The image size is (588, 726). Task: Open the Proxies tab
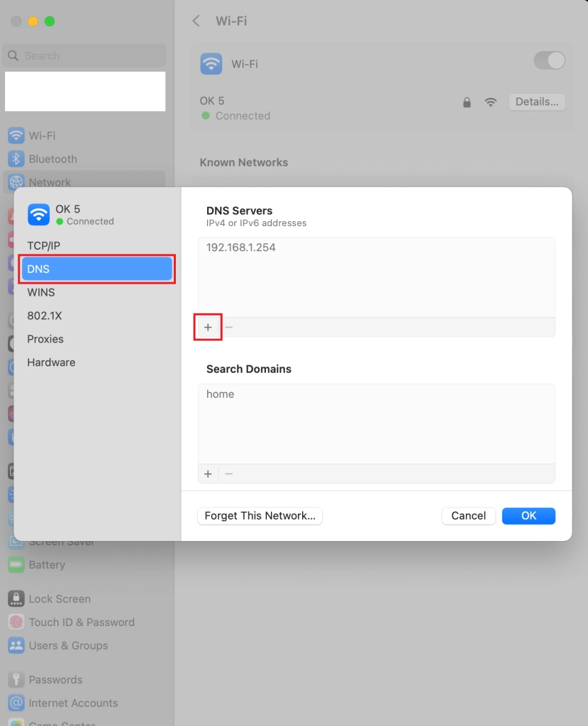point(45,339)
